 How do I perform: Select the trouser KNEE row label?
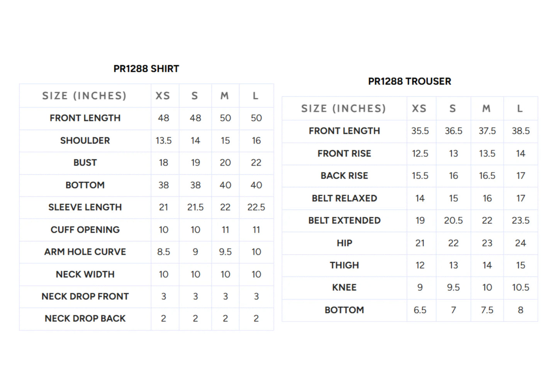point(344,288)
